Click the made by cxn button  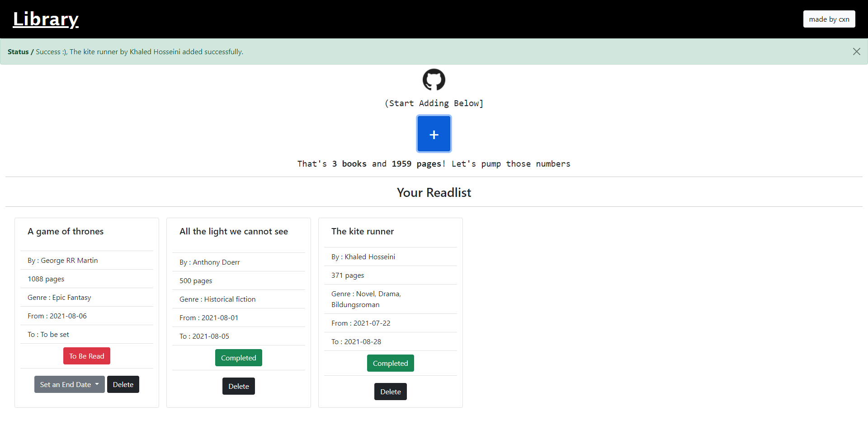coord(829,19)
